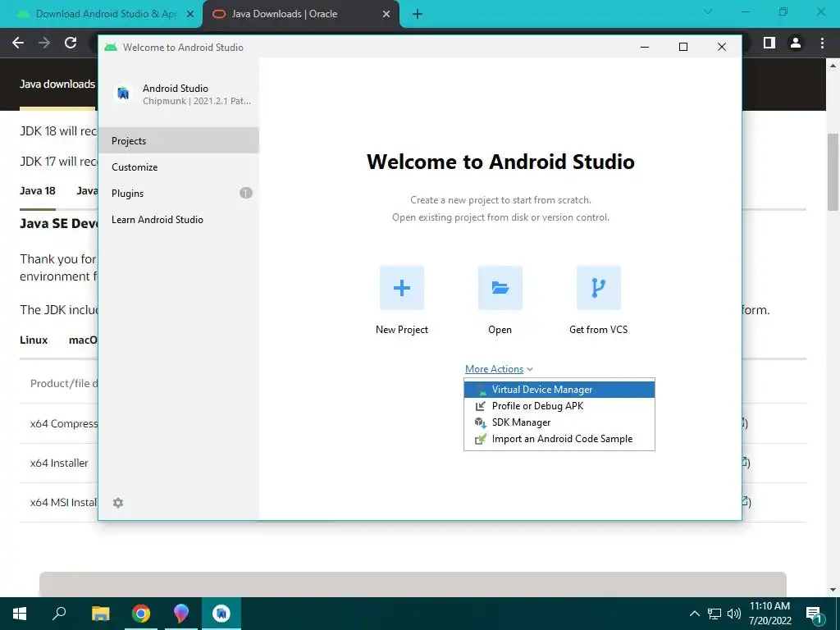Viewport: 840px width, 630px height.
Task: Click the Plugins notification badge
Action: click(x=246, y=193)
